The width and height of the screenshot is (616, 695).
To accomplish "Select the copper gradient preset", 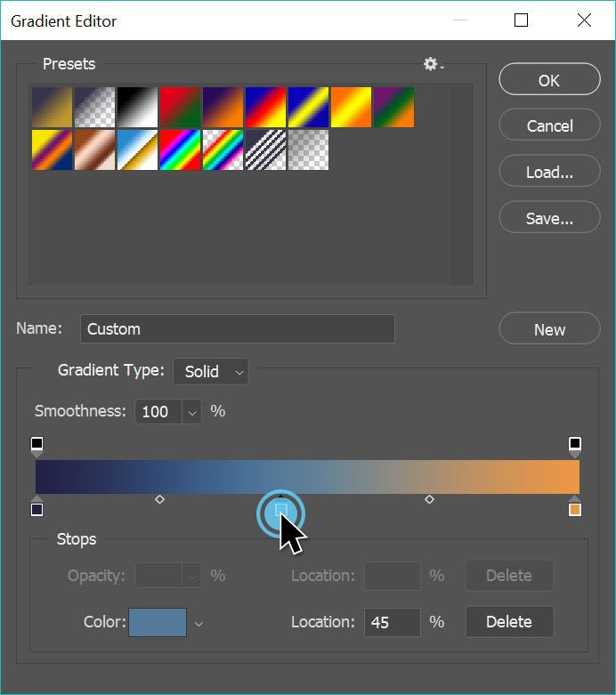I will [x=95, y=150].
